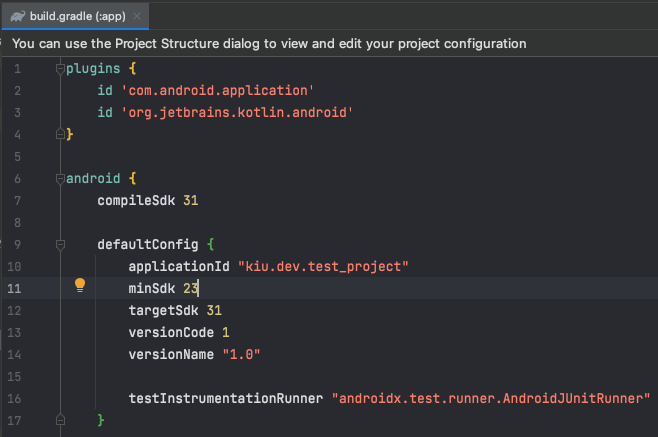Click the compileSdk value 31
Image resolution: width=658 pixels, height=437 pixels.
click(191, 201)
